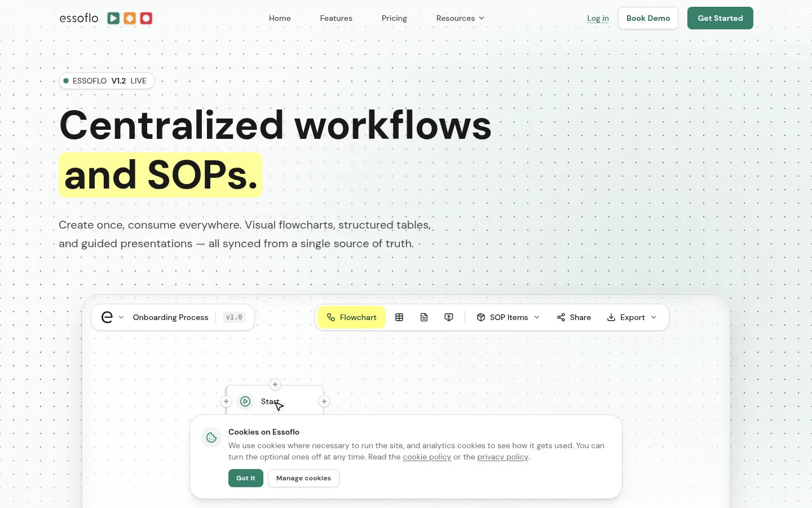Open the privacy policy link
Image resolution: width=812 pixels, height=508 pixels.
coord(502,457)
